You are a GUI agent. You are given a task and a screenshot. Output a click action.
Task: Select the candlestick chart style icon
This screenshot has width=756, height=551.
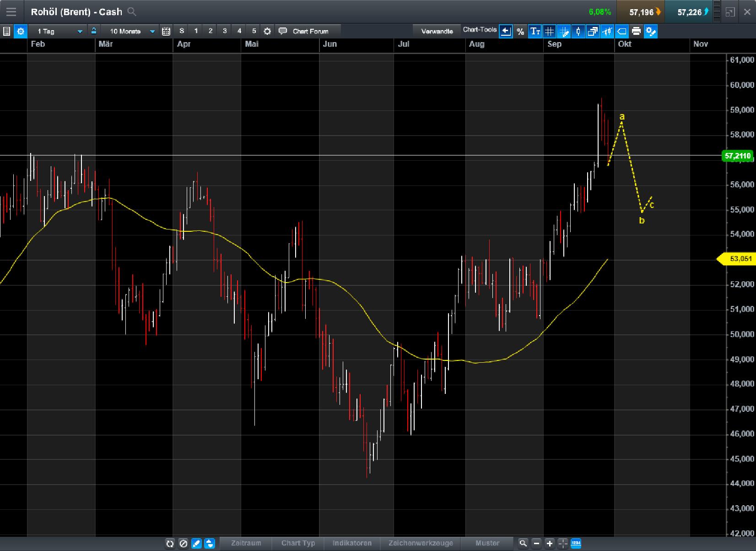578,31
